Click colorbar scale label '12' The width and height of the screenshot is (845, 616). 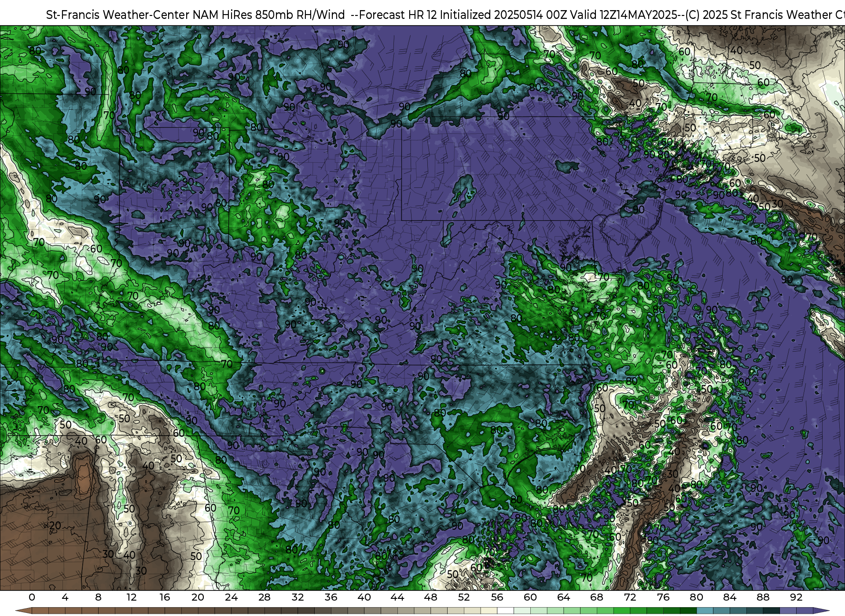click(132, 597)
